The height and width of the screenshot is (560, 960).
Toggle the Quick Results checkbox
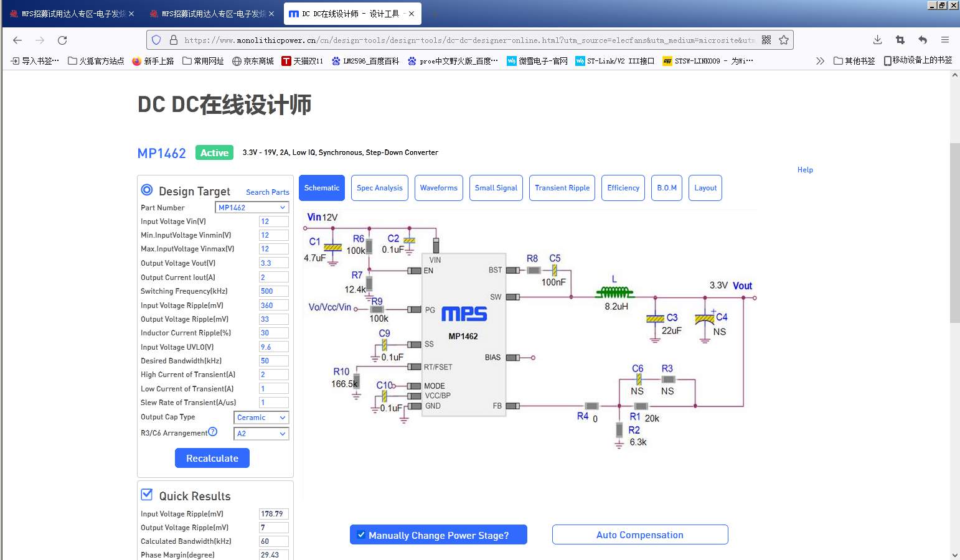146,494
